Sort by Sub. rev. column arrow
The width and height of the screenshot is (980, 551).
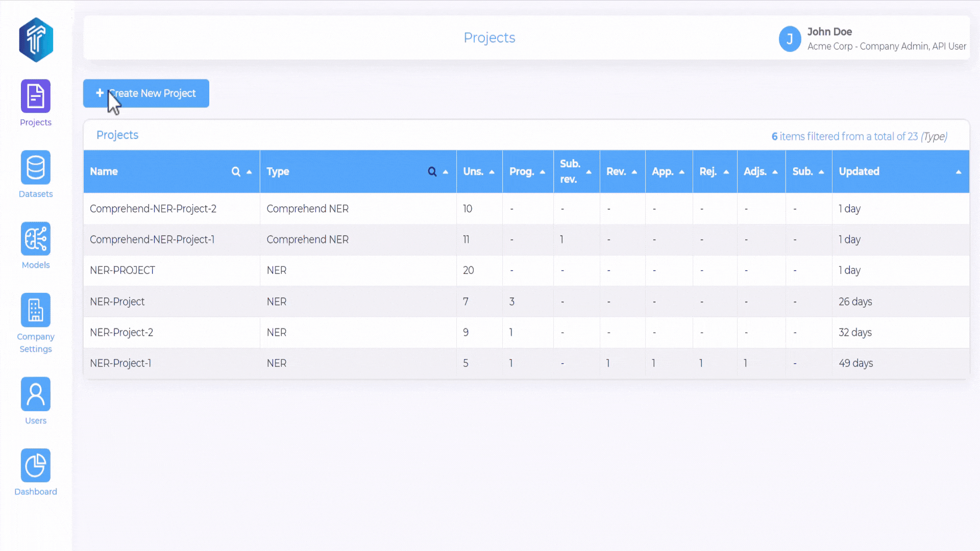(x=589, y=172)
